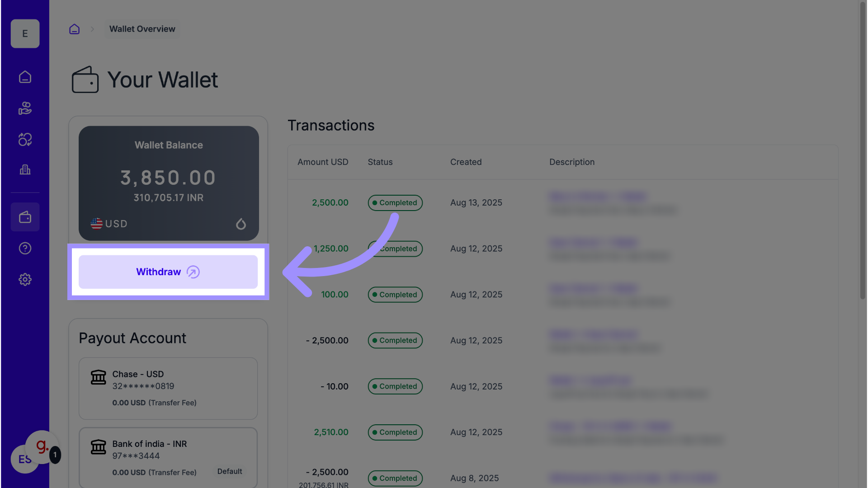Viewport: 868px width, 488px height.
Task: Click the Wallet Overview breadcrumb
Action: pyautogui.click(x=142, y=29)
